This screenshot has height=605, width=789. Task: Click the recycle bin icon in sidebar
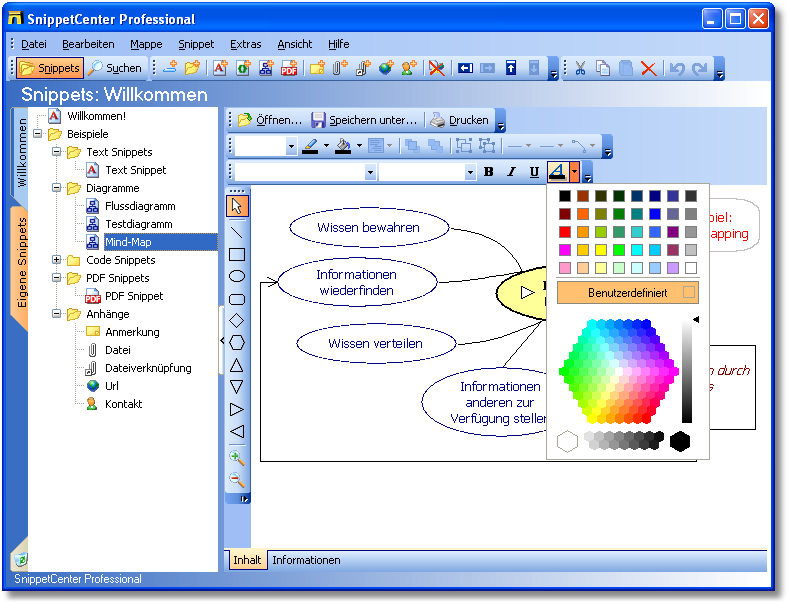20,559
